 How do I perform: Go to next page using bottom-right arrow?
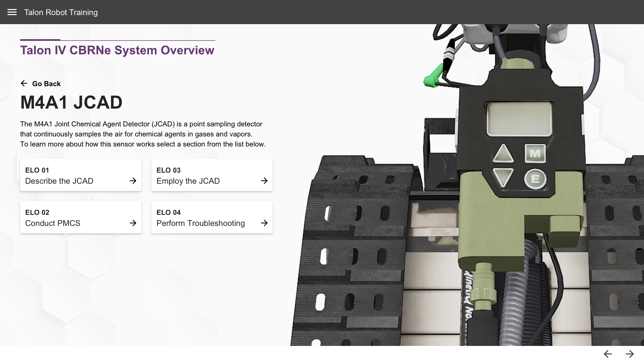pos(630,354)
